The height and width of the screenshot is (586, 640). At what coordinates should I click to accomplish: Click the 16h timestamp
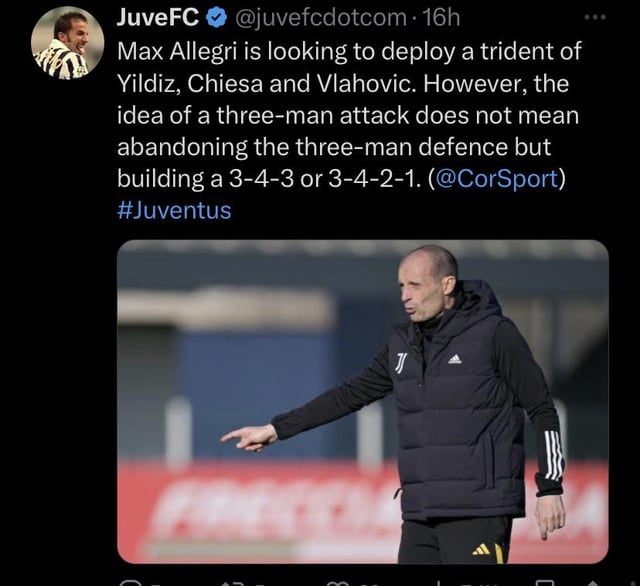440,18
